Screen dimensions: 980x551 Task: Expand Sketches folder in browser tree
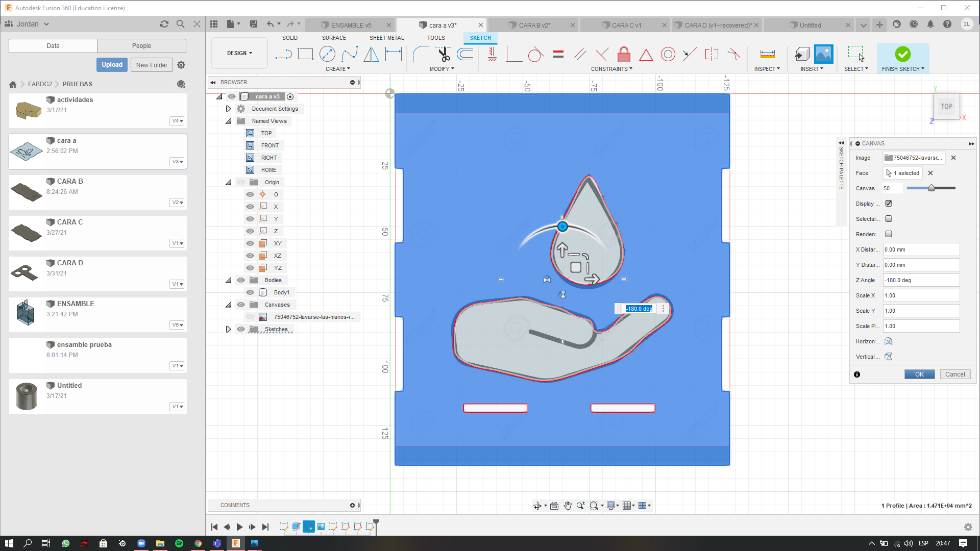[228, 329]
